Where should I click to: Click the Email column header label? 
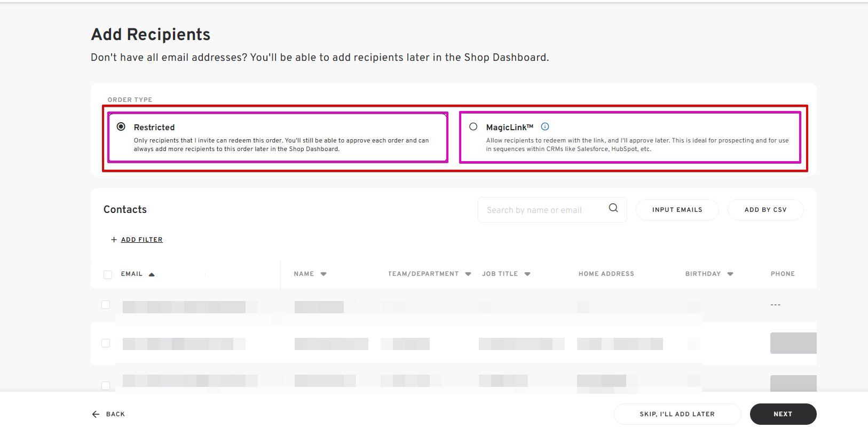coord(132,274)
